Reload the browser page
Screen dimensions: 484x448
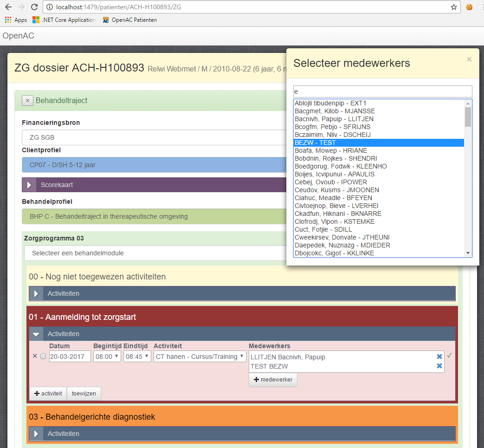tap(34, 7)
